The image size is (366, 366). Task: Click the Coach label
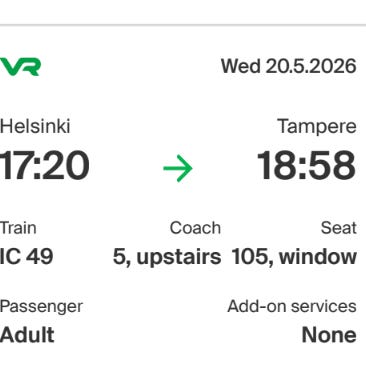point(195,228)
